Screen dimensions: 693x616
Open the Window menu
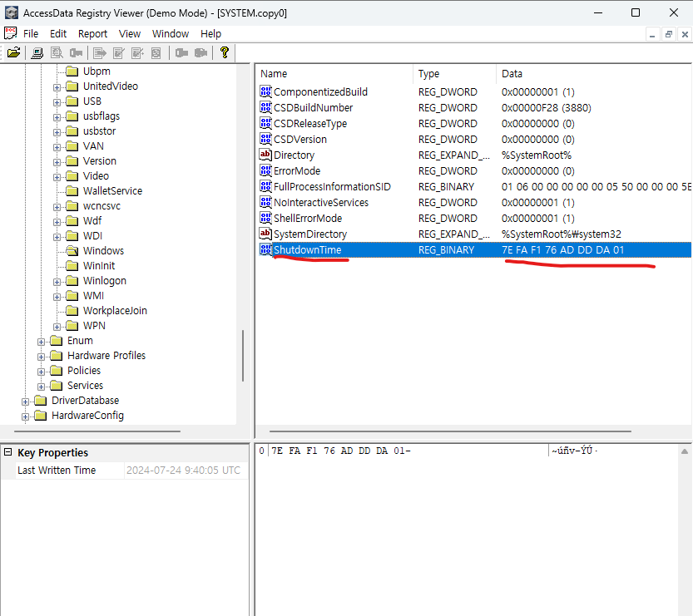coord(171,33)
